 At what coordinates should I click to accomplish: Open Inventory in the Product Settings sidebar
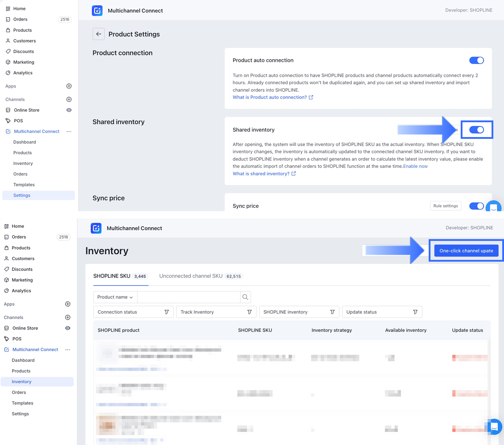(23, 163)
